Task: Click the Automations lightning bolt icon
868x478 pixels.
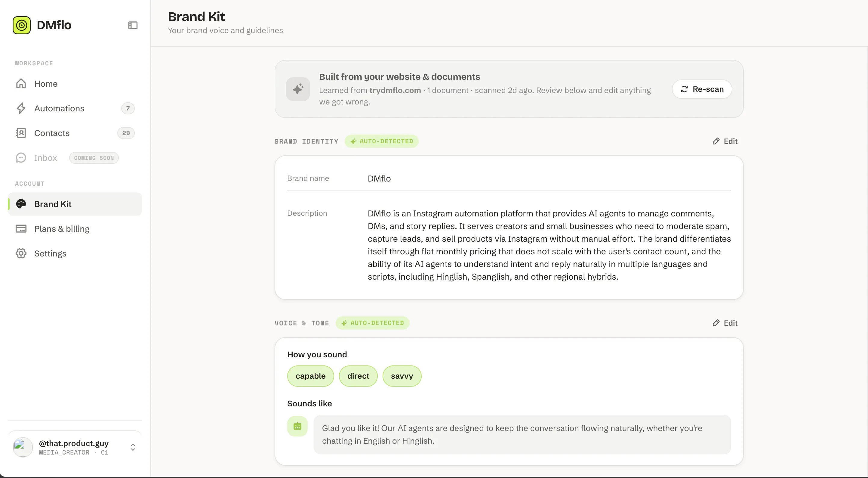Action: pos(21,108)
